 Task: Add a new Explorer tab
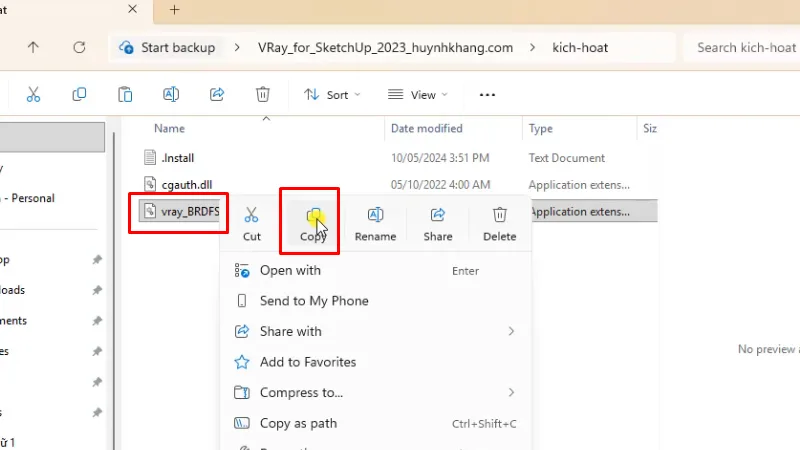click(x=174, y=10)
